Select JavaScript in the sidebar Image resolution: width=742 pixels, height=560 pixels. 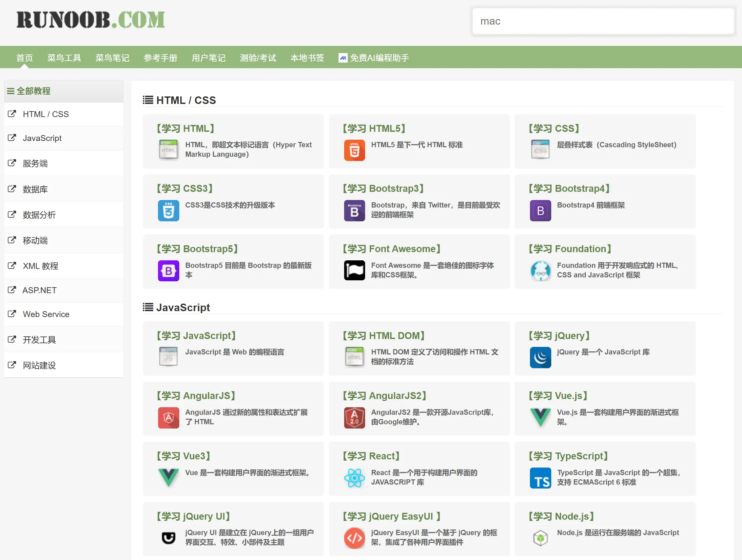point(42,138)
